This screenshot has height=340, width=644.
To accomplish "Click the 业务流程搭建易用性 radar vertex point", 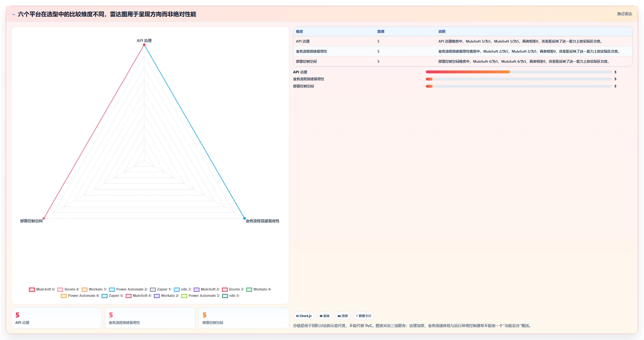I will pyautogui.click(x=245, y=218).
